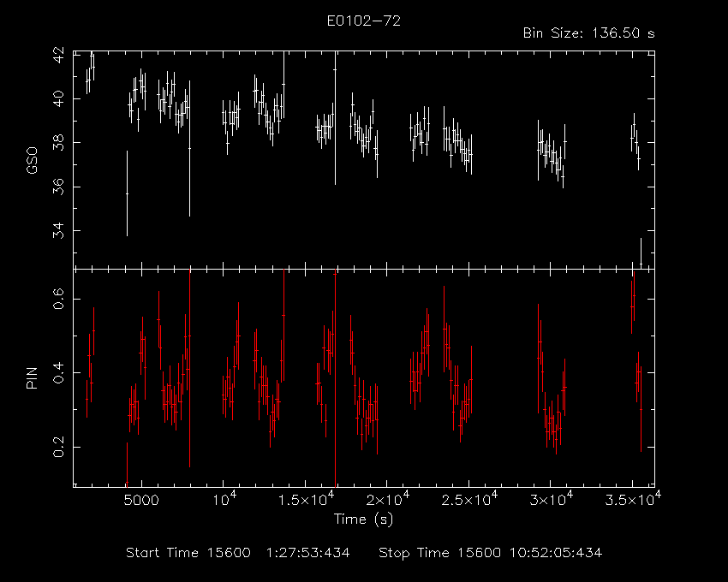Click the Stop Time 15600 10:52:05:434 text
728x582 pixels.
[x=490, y=553]
